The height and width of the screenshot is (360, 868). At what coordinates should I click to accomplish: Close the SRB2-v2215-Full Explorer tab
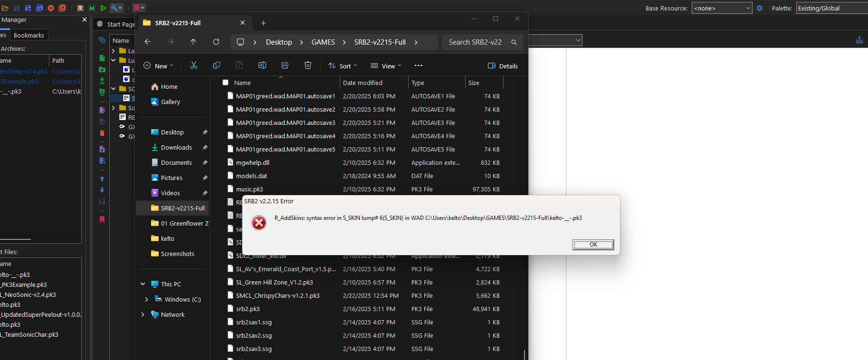tap(243, 23)
